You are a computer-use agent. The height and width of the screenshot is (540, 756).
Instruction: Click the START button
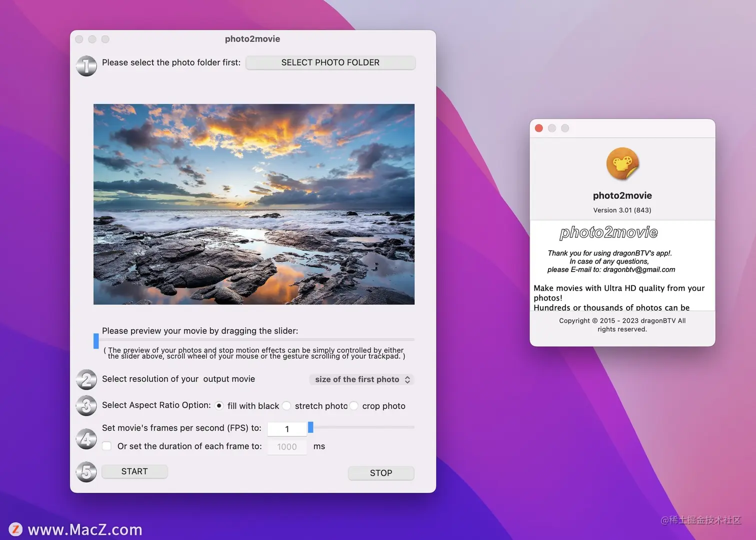(134, 471)
